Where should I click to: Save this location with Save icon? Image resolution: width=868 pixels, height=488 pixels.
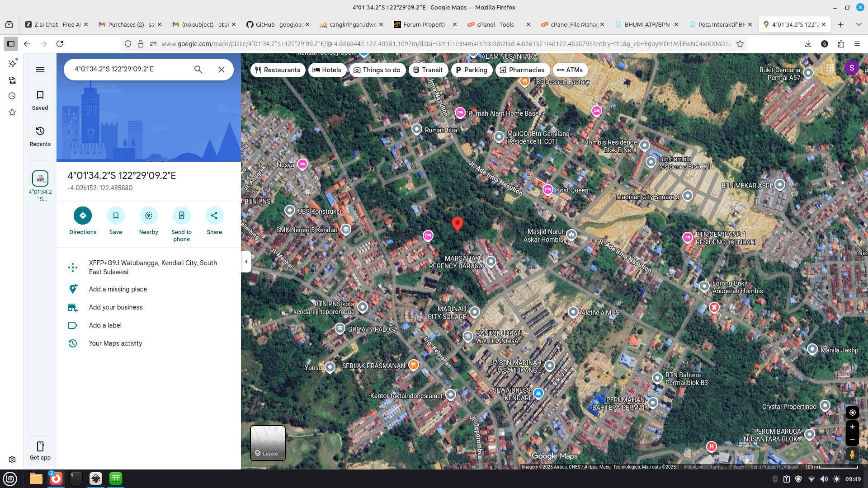(116, 216)
